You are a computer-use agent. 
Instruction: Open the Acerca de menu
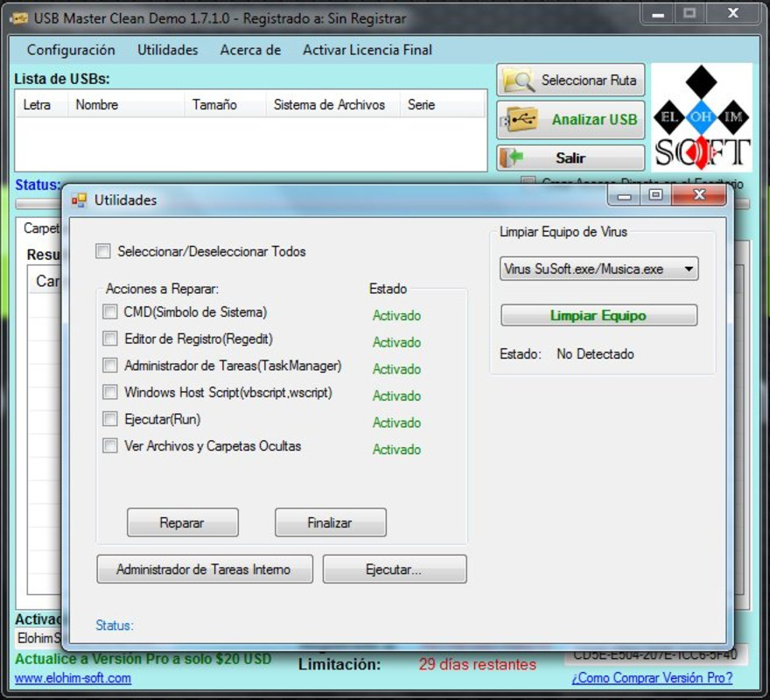click(250, 50)
